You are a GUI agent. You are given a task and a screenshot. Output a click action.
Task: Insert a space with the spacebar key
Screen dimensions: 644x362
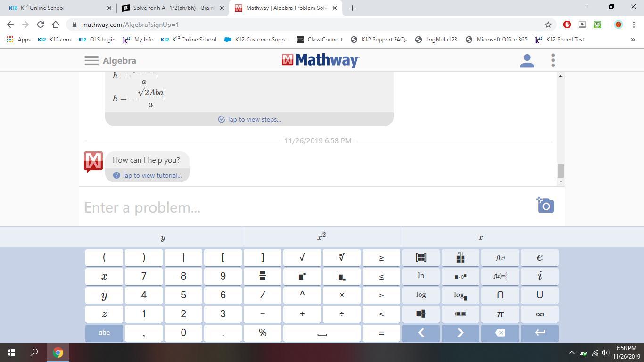tap(322, 333)
